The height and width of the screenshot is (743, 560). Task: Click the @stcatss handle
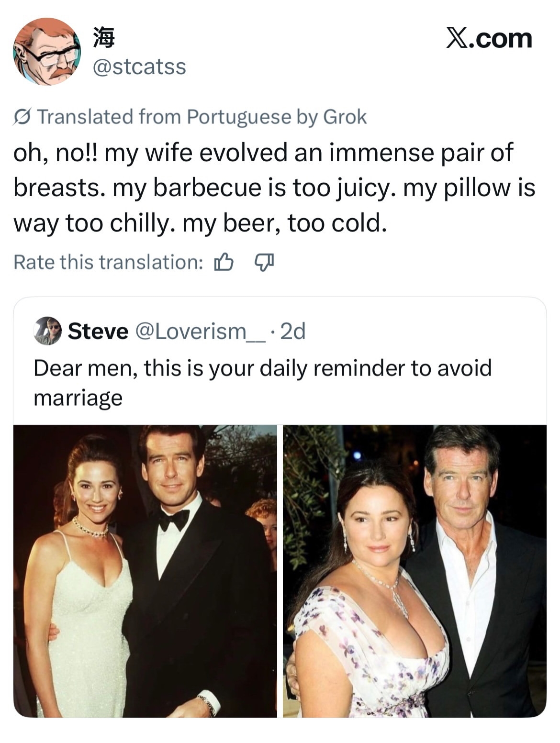coord(138,67)
